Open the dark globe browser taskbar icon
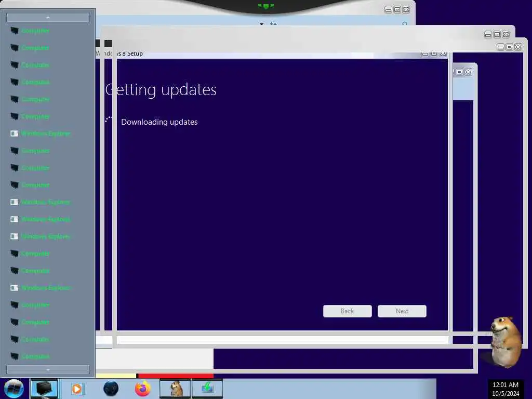Screen dimensions: 532x399 tap(111, 389)
